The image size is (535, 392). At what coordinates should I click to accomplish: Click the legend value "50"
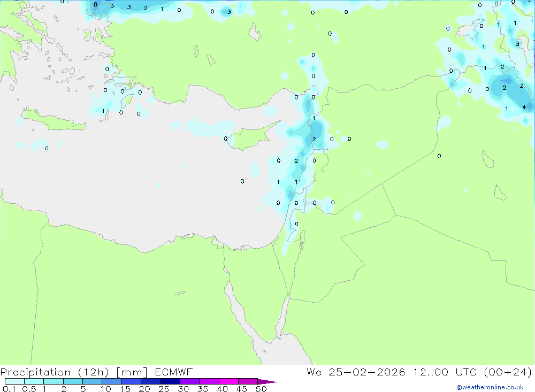point(261,389)
